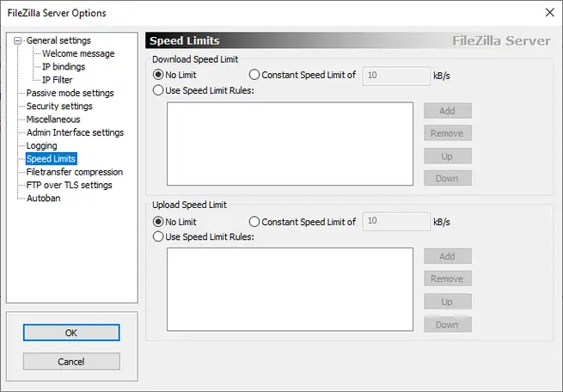The height and width of the screenshot is (392, 563).
Task: Open the IP Filter page
Action: (58, 80)
